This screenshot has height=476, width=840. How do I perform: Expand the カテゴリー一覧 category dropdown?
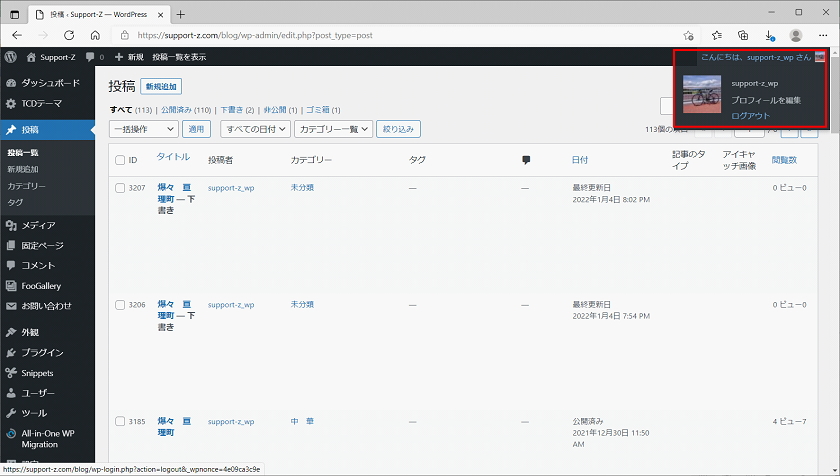click(334, 129)
